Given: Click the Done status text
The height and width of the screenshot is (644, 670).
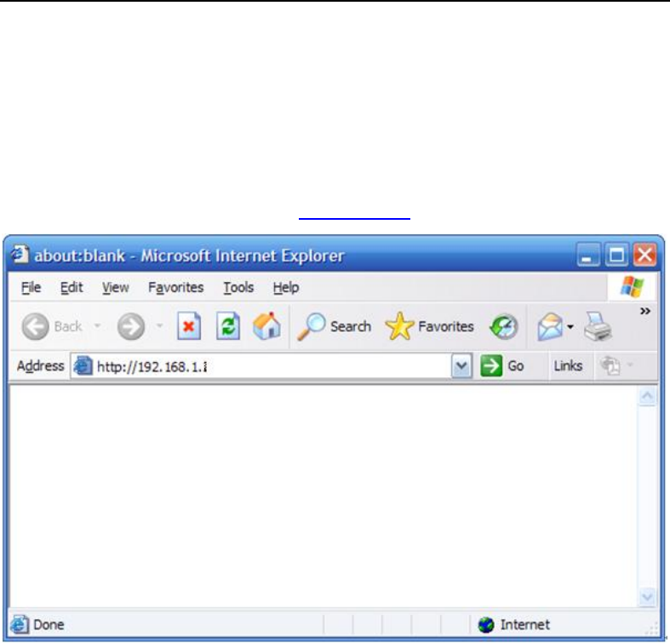Looking at the screenshot, I should (x=49, y=624).
